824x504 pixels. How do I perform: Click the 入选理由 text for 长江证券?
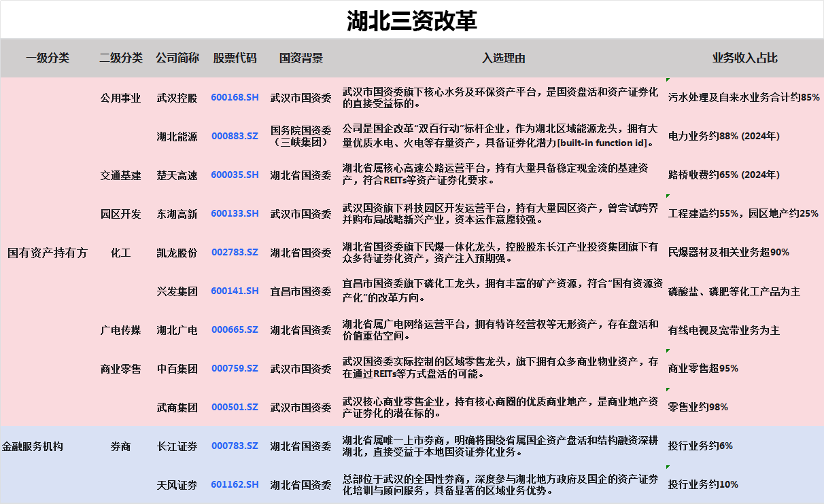click(500, 446)
